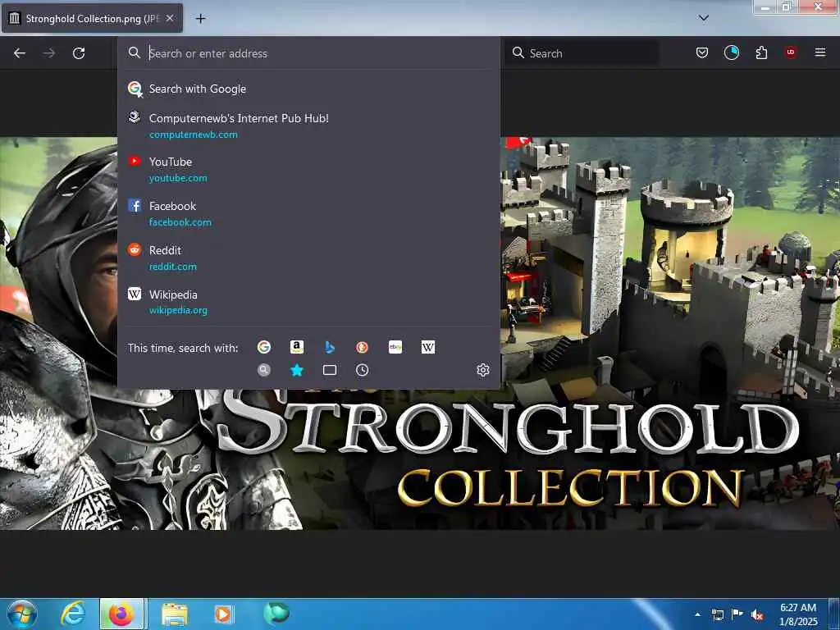Search this time with eBay icon

395,347
